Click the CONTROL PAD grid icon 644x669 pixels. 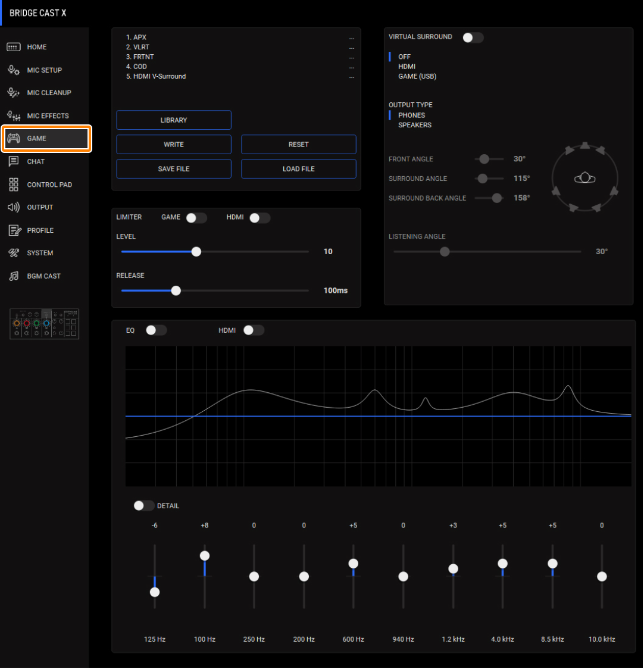13,185
